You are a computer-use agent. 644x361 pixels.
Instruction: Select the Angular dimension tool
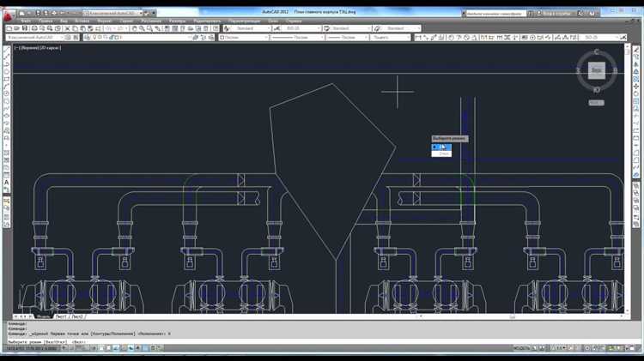coord(474,38)
